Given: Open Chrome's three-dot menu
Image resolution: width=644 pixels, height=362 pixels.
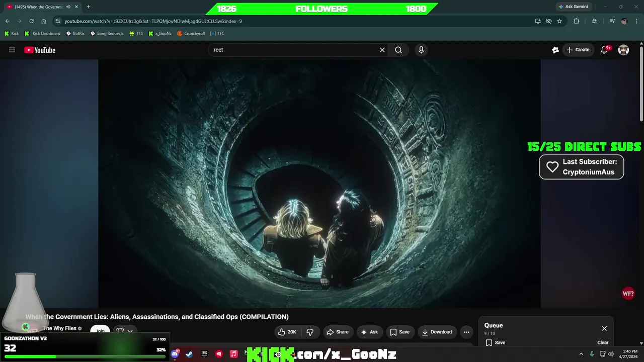Looking at the screenshot, I should (636, 21).
